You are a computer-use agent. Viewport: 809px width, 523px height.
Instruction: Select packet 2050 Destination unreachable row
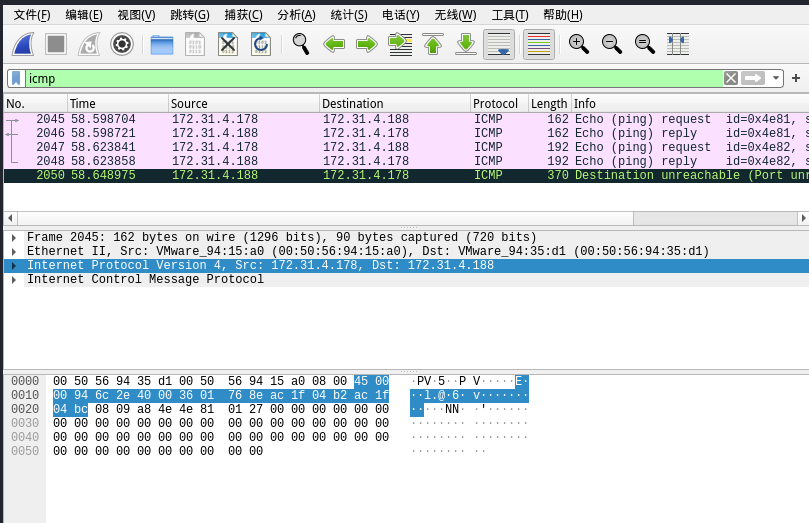pyautogui.click(x=406, y=175)
